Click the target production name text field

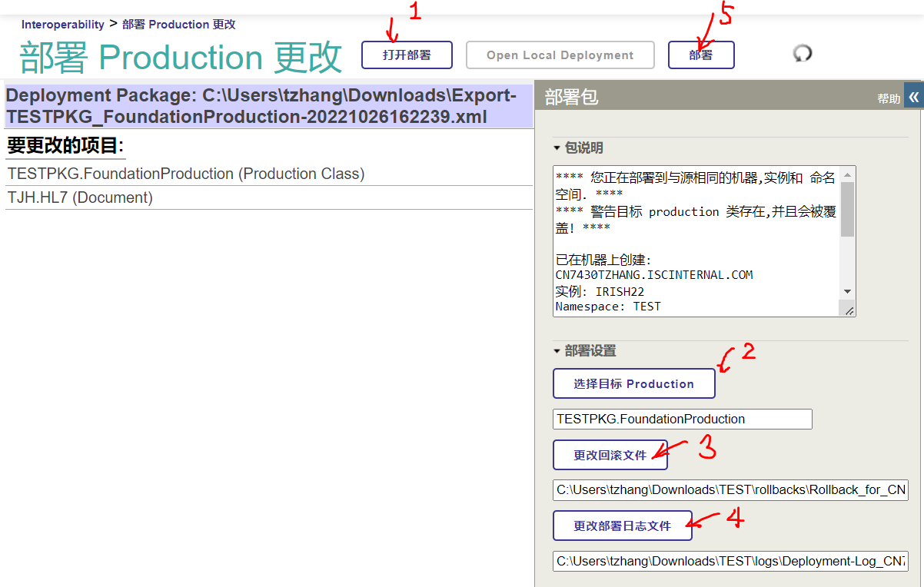point(682,420)
